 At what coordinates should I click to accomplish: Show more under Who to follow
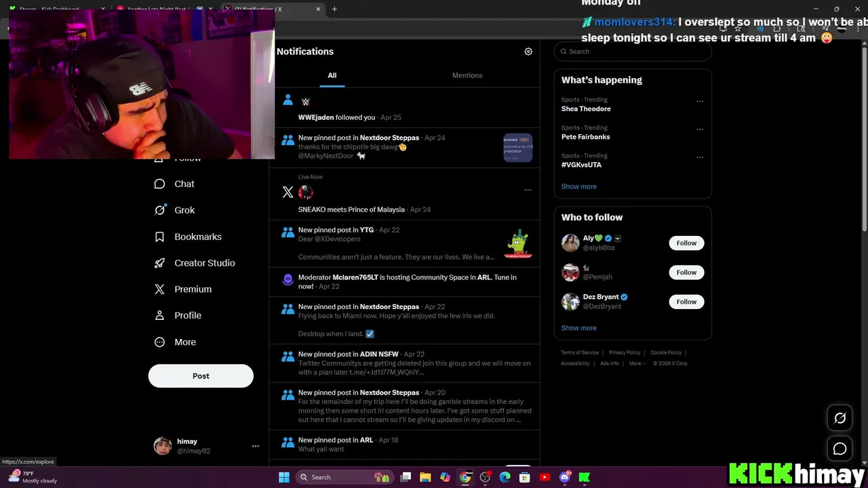[x=579, y=328]
